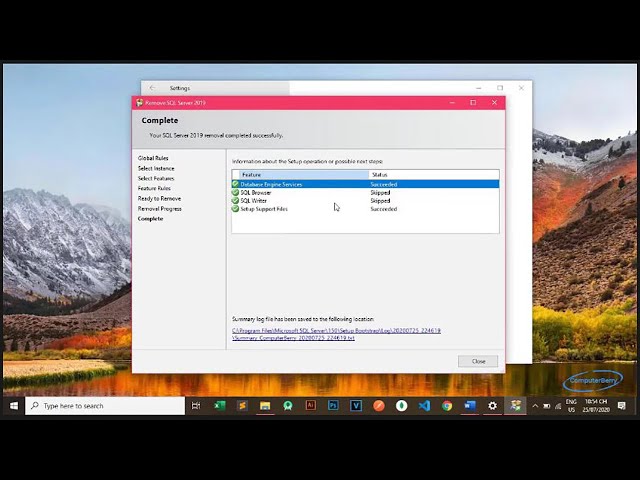The image size is (640, 480).
Task: Click the taskbar search box
Action: pos(105,406)
